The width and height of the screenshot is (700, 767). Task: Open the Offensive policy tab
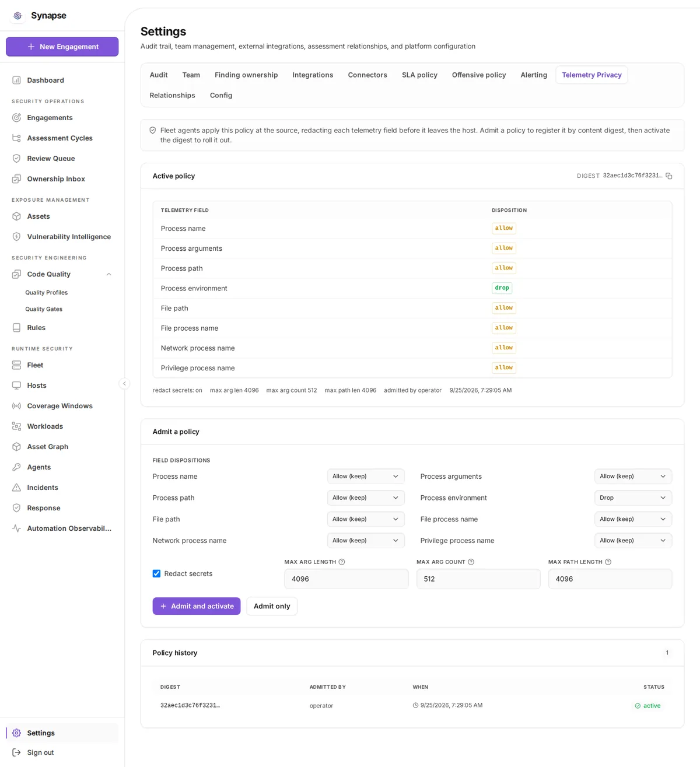coord(479,75)
